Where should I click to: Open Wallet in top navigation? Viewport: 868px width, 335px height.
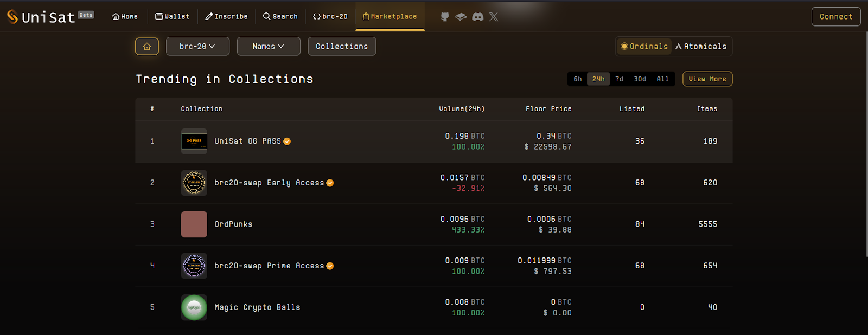pos(173,17)
